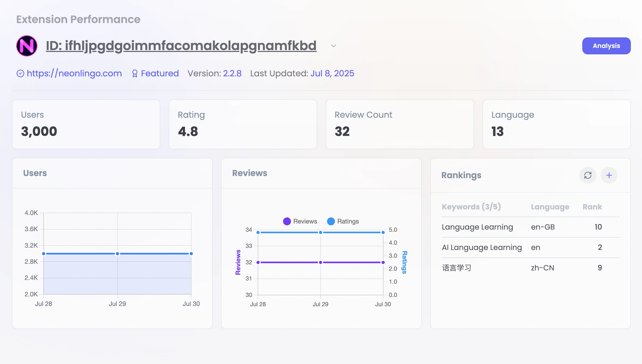The width and height of the screenshot is (642, 364).
Task: Click the NeonLingo extension logo icon
Action: (27, 46)
